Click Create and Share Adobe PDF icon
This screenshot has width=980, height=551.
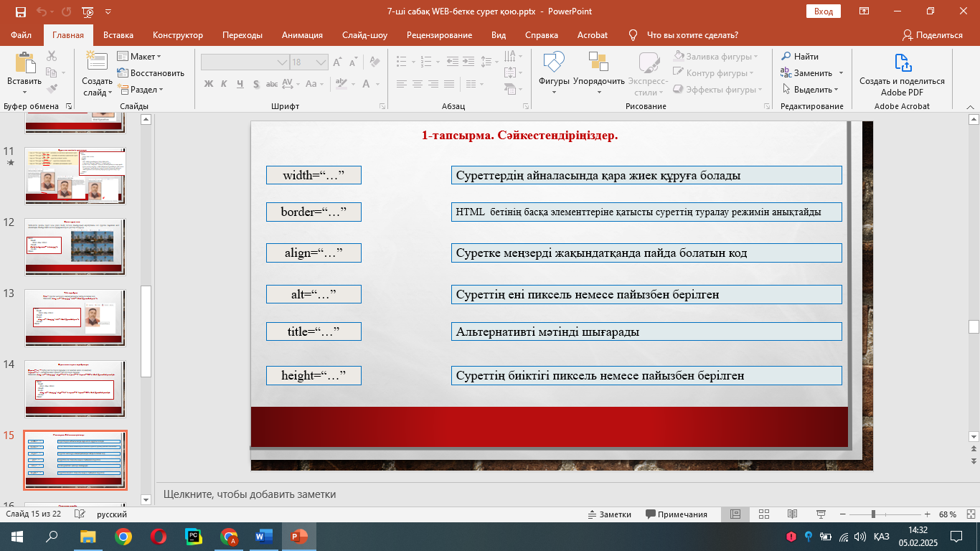click(902, 65)
